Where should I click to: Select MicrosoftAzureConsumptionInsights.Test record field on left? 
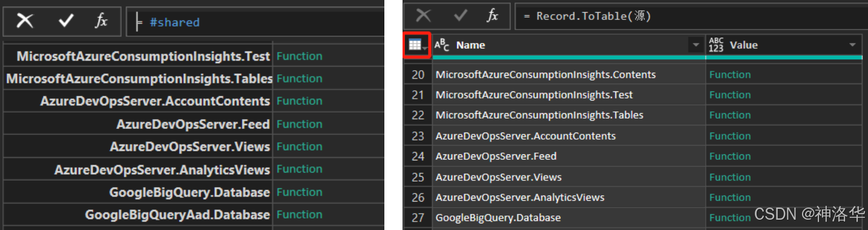coord(143,56)
